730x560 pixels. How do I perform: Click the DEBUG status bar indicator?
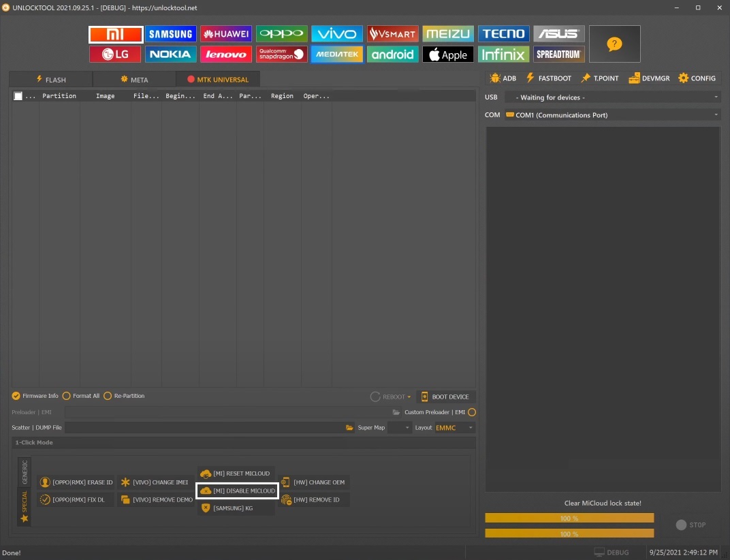coord(612,553)
